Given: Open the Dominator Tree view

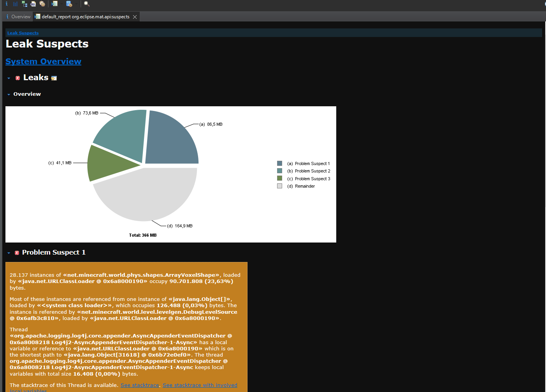Looking at the screenshot, I should [x=25, y=4].
